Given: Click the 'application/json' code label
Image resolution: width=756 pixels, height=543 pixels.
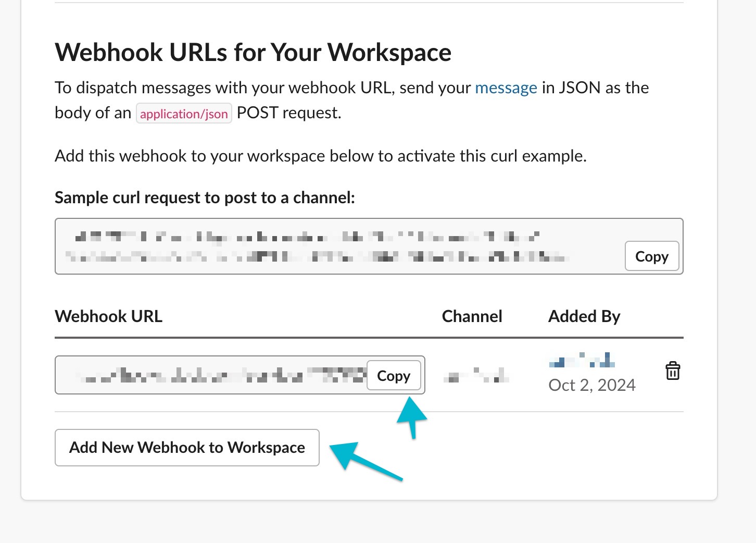Looking at the screenshot, I should point(184,114).
